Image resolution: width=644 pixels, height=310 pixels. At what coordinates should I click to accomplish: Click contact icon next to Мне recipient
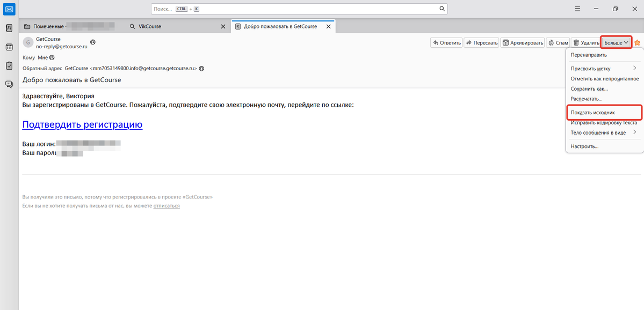(x=52, y=58)
